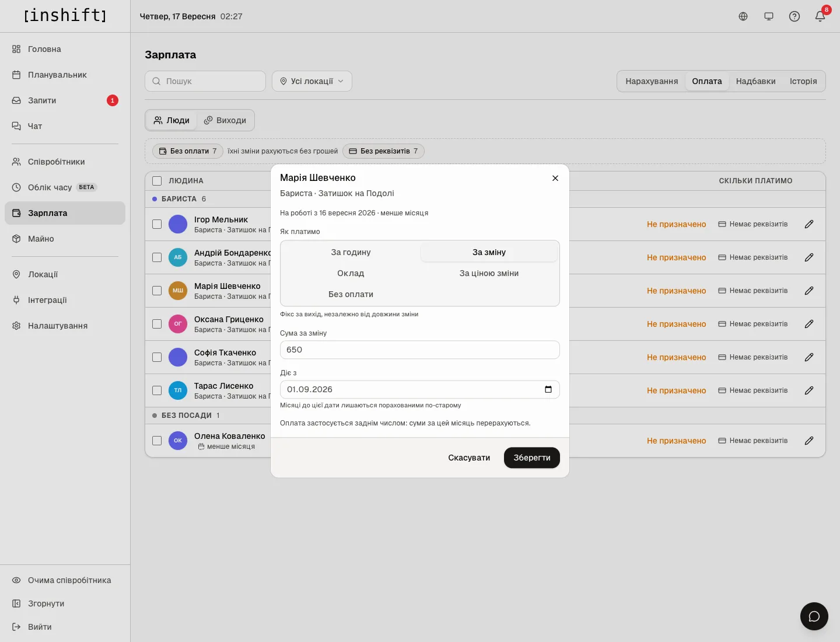Click the globe language icon
This screenshot has height=642, width=840.
(x=743, y=16)
